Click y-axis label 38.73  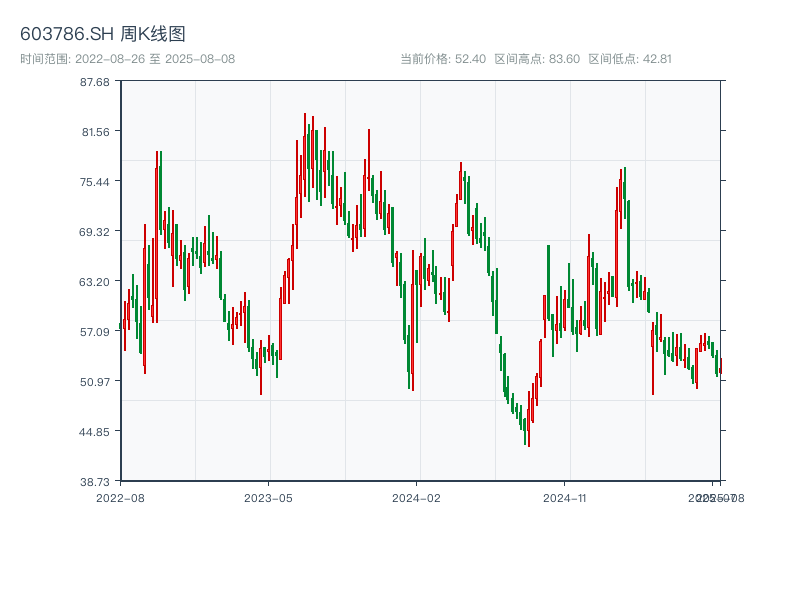(95, 482)
